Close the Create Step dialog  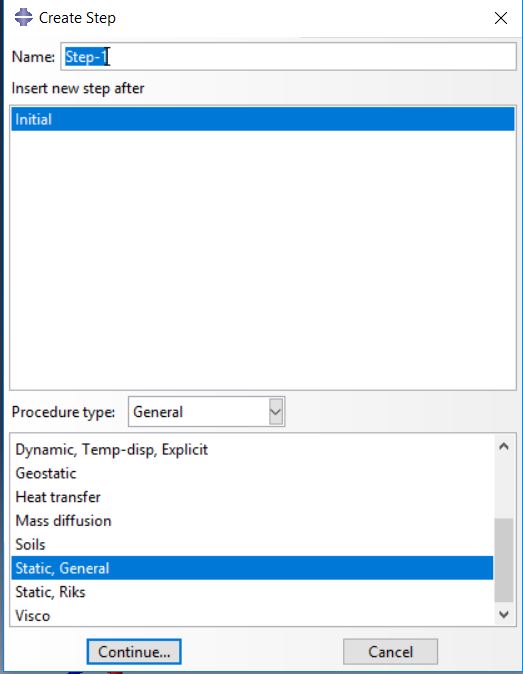(x=501, y=18)
